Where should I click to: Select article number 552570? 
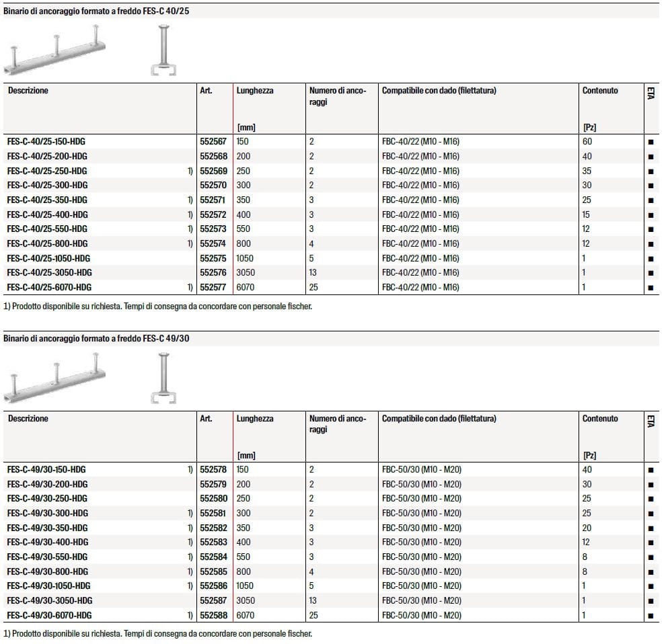tap(213, 186)
